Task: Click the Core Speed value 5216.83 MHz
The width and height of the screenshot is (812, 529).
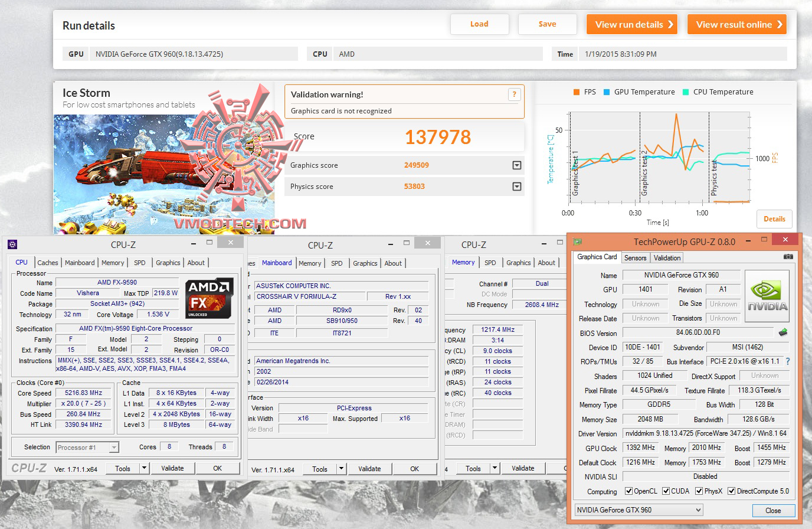Action: pyautogui.click(x=84, y=393)
